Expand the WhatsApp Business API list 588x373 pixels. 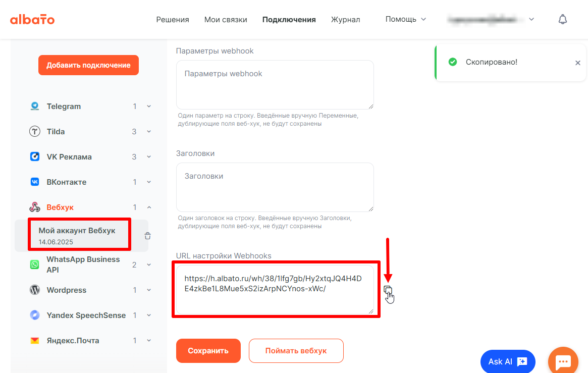click(149, 265)
